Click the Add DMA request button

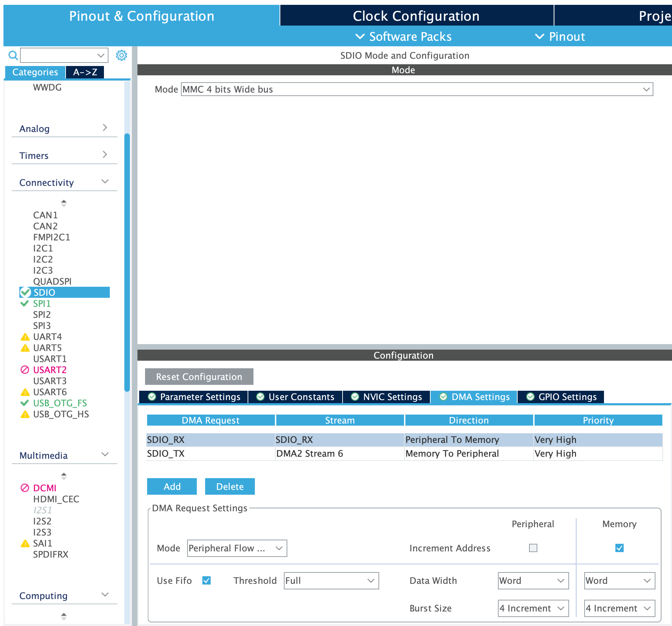point(172,487)
